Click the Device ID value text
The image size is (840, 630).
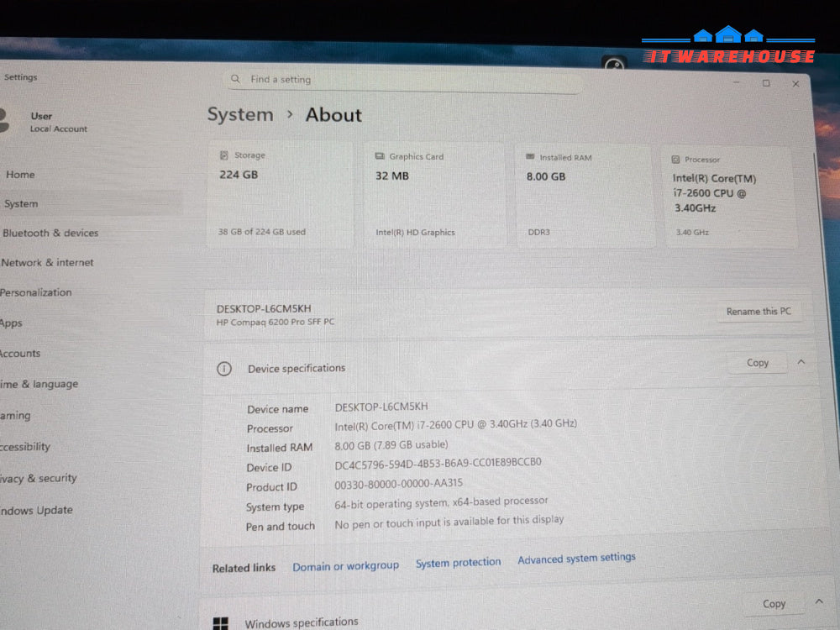coord(438,464)
